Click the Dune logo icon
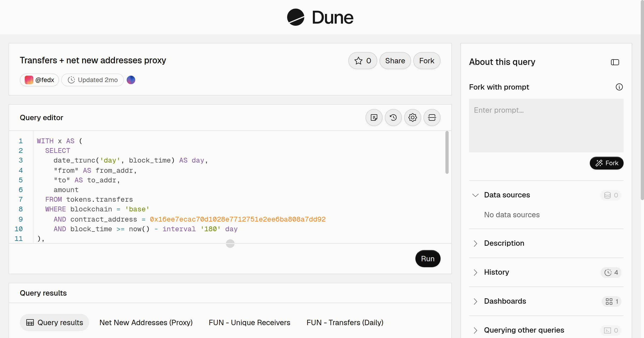 tap(295, 17)
